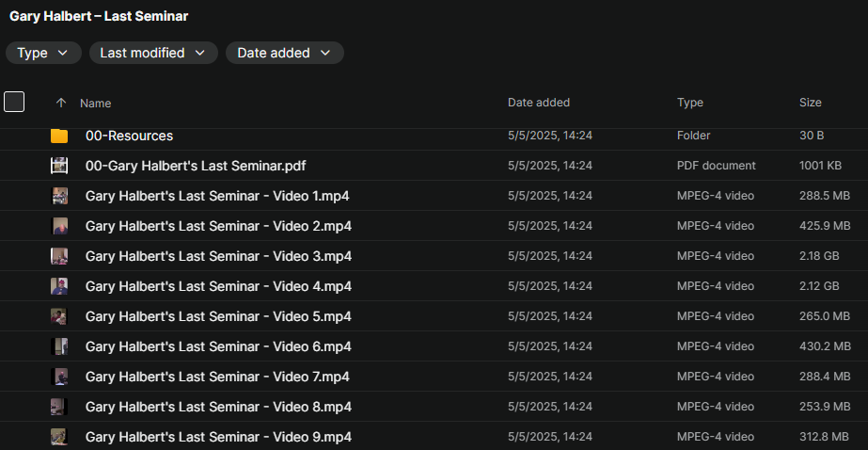This screenshot has width=868, height=450.
Task: Open Gary Halbert's Last Seminar - Video 2.mp4
Action: click(218, 226)
